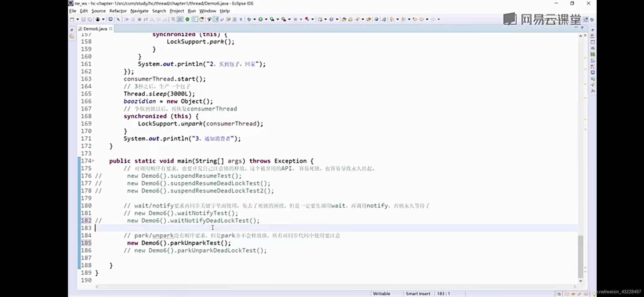Viewport: 644px width, 297px height.
Task: Click the Search flashlight toolbar icon
Action: (357, 19)
